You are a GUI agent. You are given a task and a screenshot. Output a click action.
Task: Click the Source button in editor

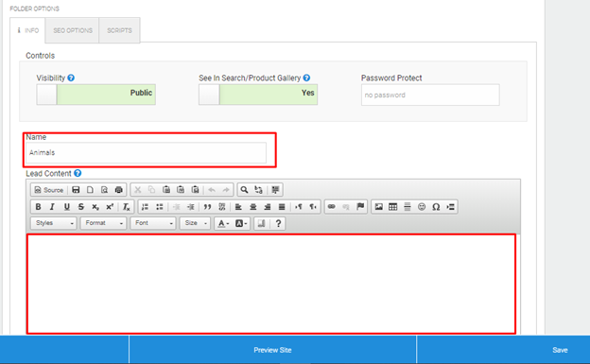[x=49, y=190]
